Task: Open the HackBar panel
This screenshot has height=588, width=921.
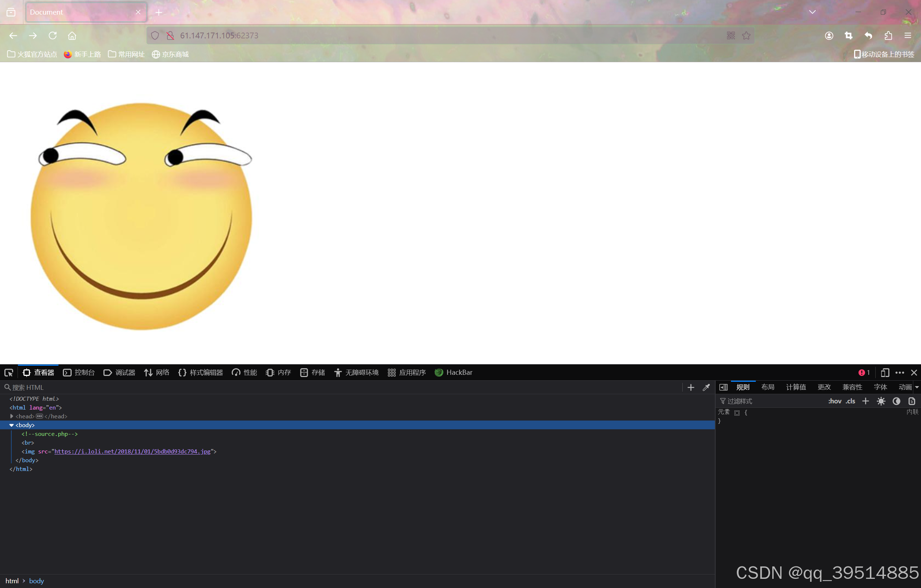Action: pyautogui.click(x=454, y=372)
